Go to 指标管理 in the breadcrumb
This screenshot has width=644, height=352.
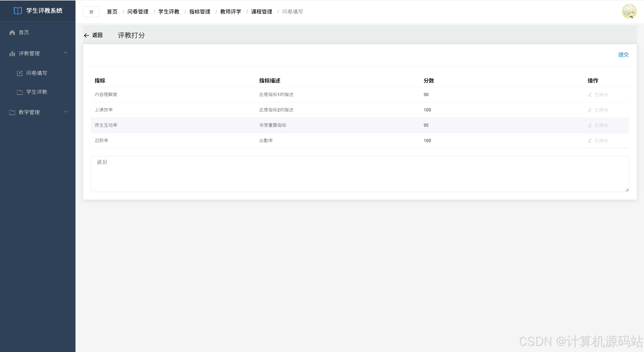click(x=200, y=12)
